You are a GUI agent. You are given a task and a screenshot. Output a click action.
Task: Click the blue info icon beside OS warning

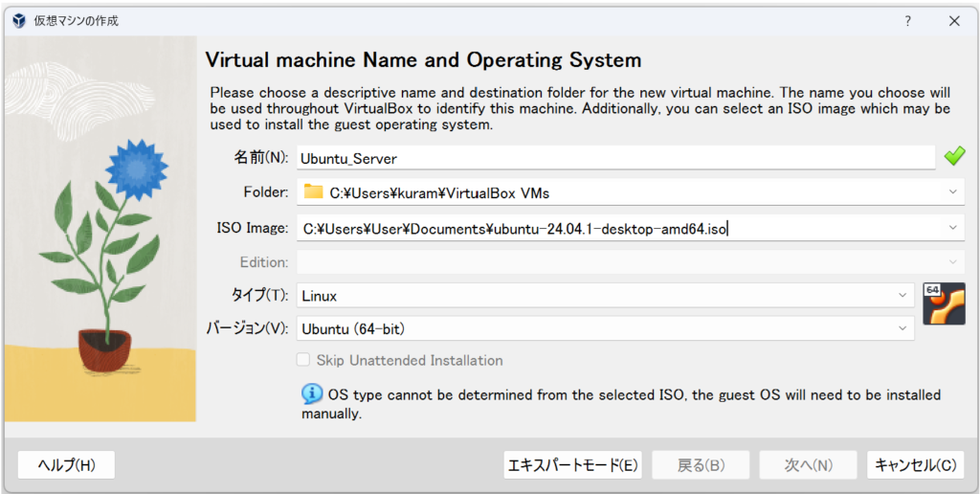(312, 393)
